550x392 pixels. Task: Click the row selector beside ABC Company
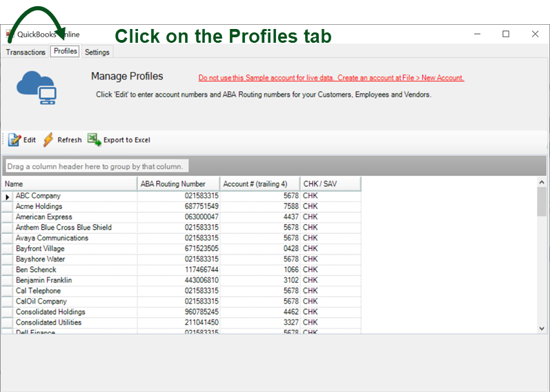(x=8, y=196)
